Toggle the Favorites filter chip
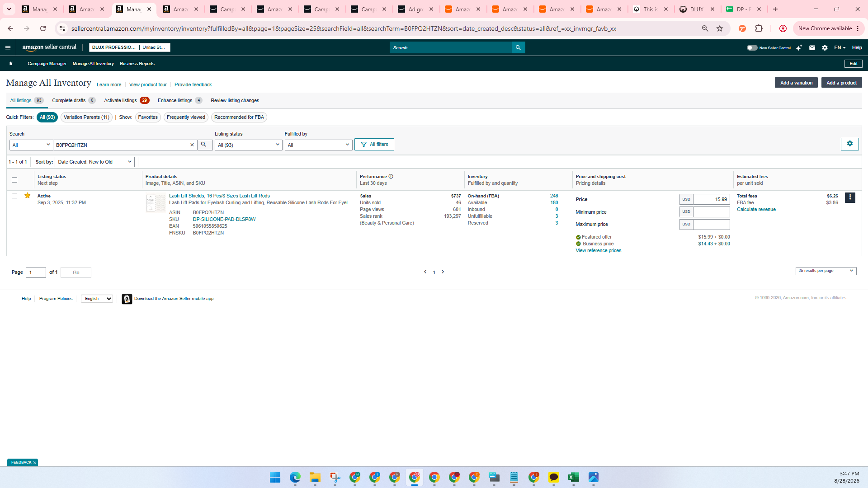 (x=148, y=117)
